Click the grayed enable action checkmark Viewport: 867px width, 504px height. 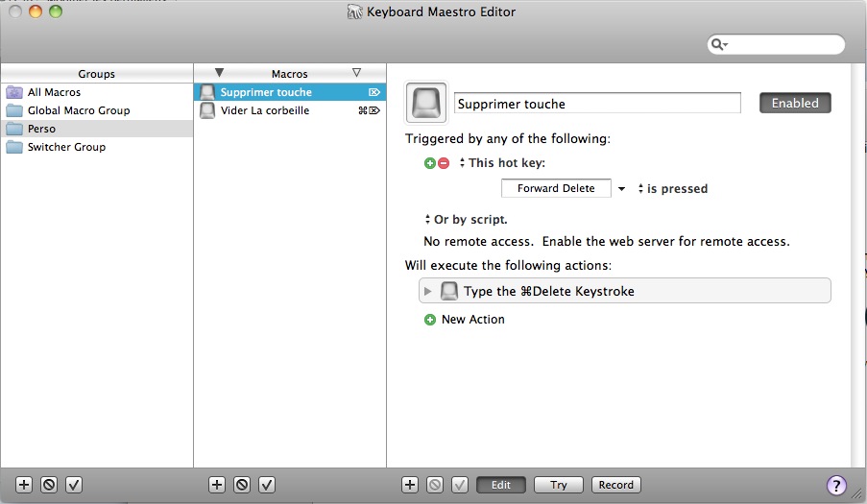point(460,485)
